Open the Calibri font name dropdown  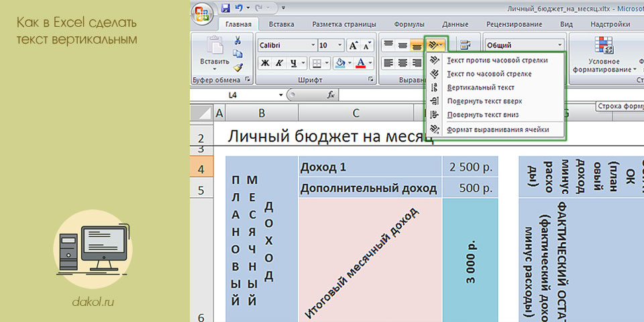[x=313, y=45]
